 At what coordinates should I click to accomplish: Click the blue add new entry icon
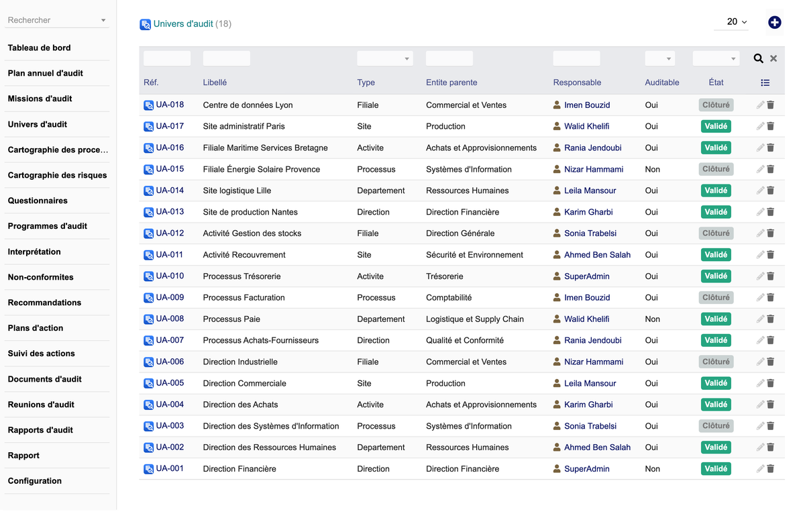tap(775, 23)
